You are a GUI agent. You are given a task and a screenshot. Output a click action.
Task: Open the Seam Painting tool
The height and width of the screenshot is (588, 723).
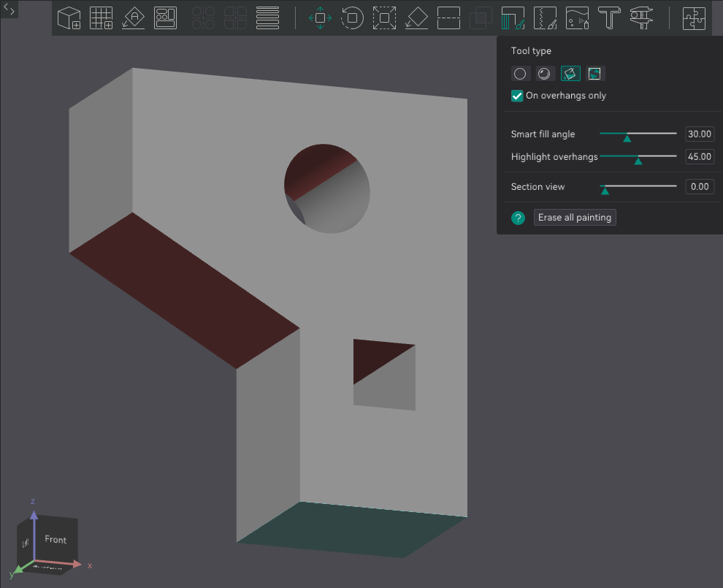click(x=545, y=18)
